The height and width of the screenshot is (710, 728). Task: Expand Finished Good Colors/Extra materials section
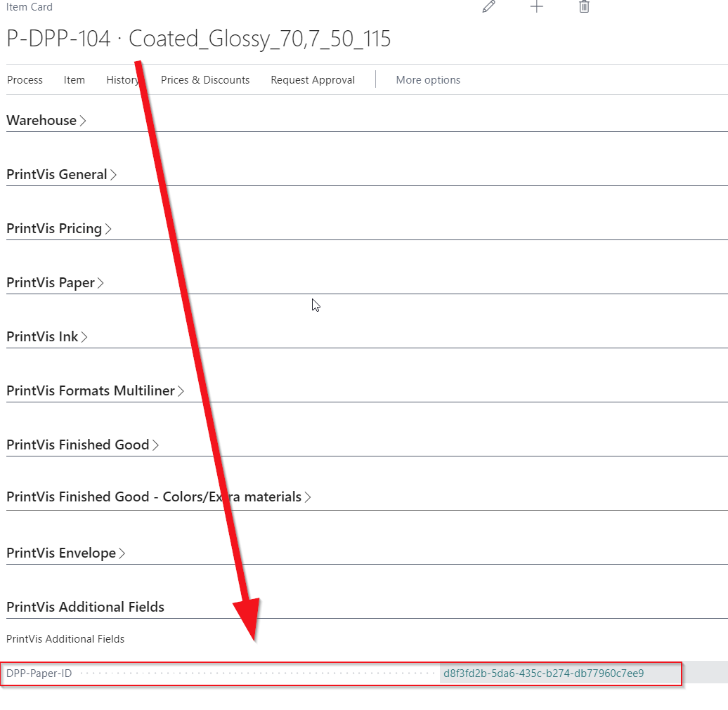(155, 497)
